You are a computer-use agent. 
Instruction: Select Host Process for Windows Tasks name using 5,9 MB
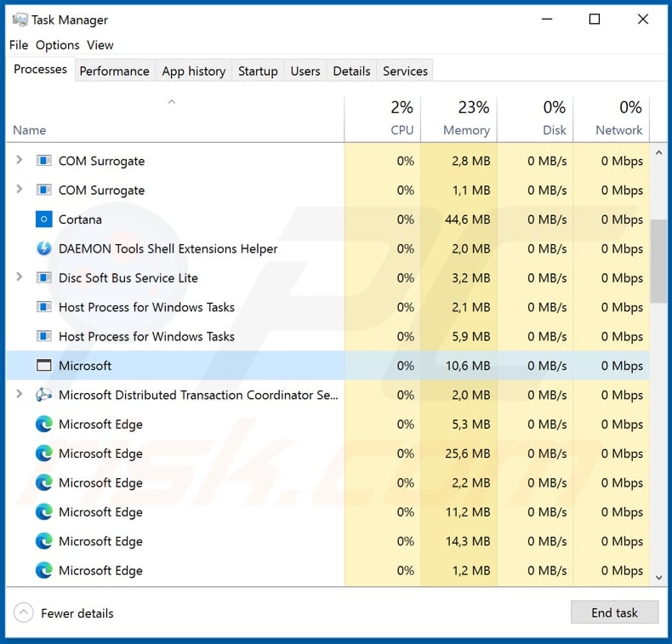[x=146, y=337]
